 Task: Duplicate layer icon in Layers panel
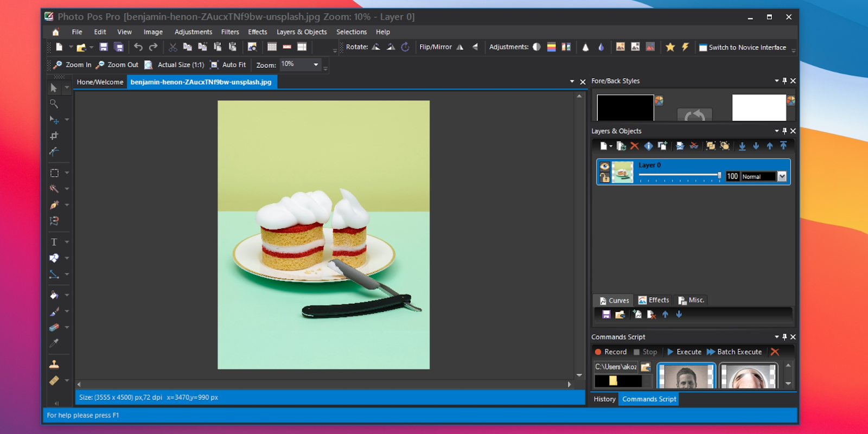point(662,146)
